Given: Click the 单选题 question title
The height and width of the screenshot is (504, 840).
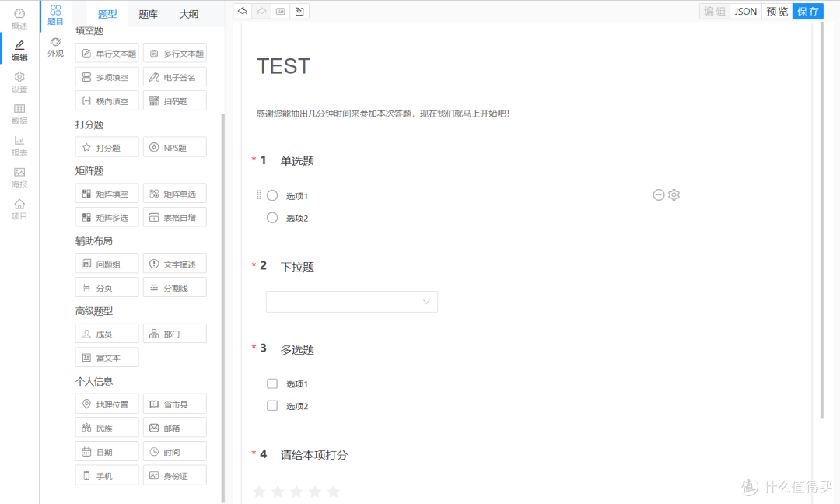Looking at the screenshot, I should click(x=297, y=161).
